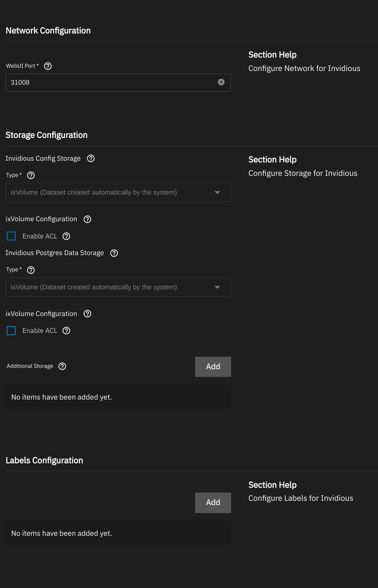Open help for Invidious Postgres Data Storage

(x=114, y=253)
